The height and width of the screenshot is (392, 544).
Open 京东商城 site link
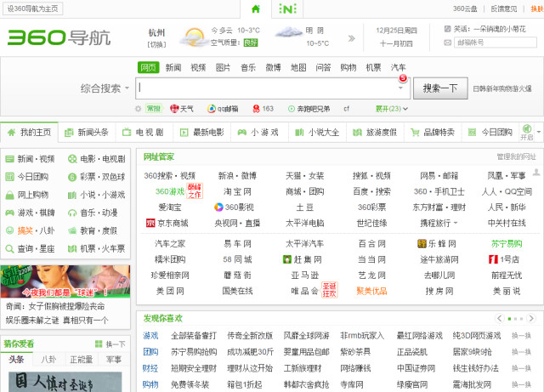point(167,224)
